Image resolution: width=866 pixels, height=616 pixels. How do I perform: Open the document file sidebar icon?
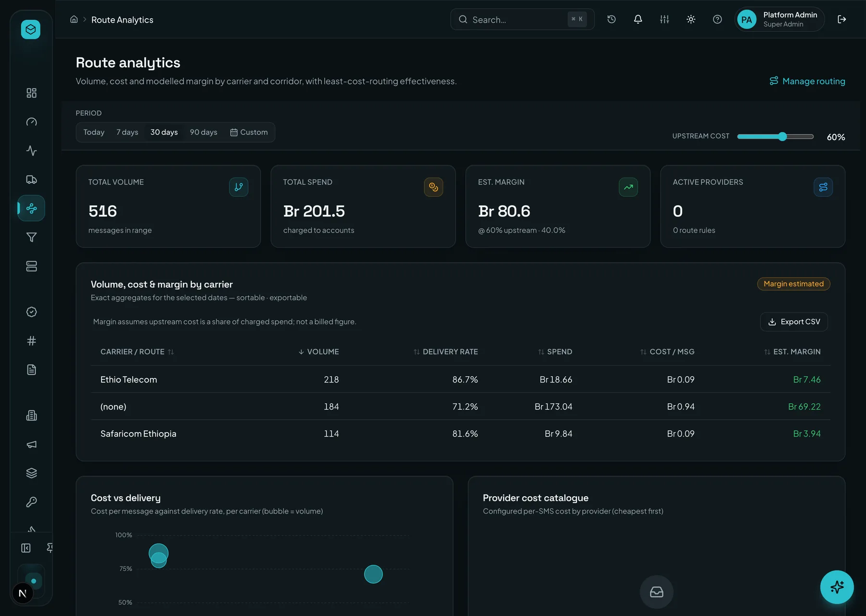tap(31, 370)
